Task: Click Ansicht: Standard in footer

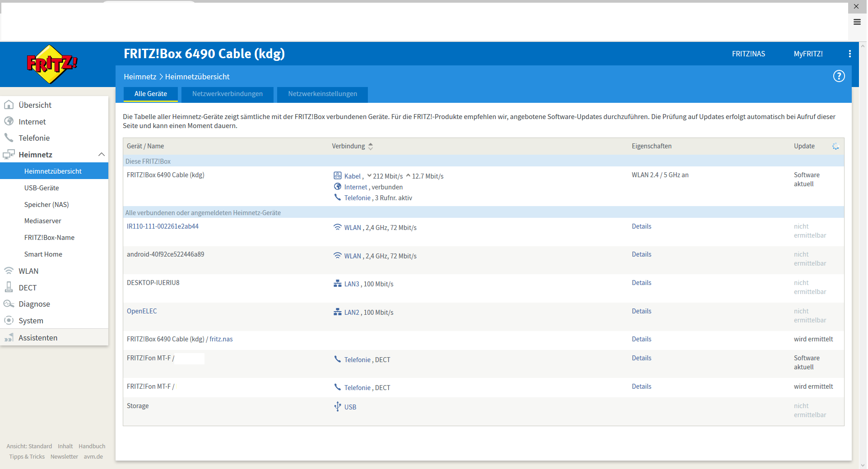Action: coord(29,446)
